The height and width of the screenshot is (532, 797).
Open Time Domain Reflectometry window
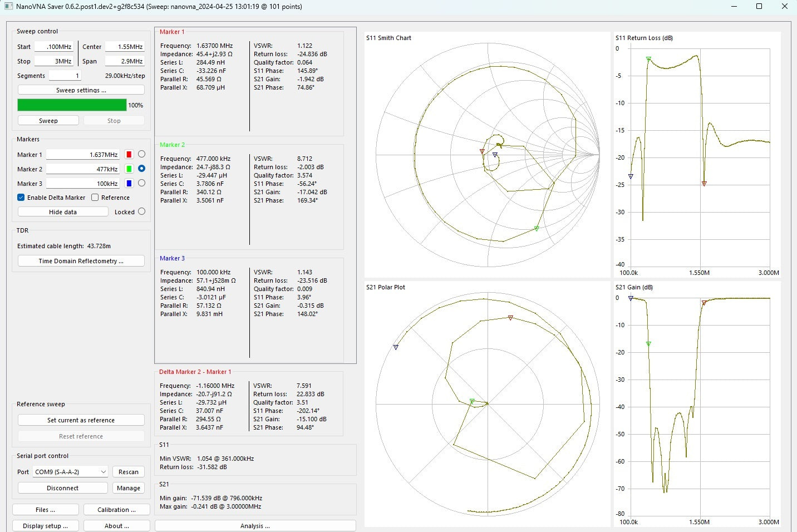pos(81,261)
